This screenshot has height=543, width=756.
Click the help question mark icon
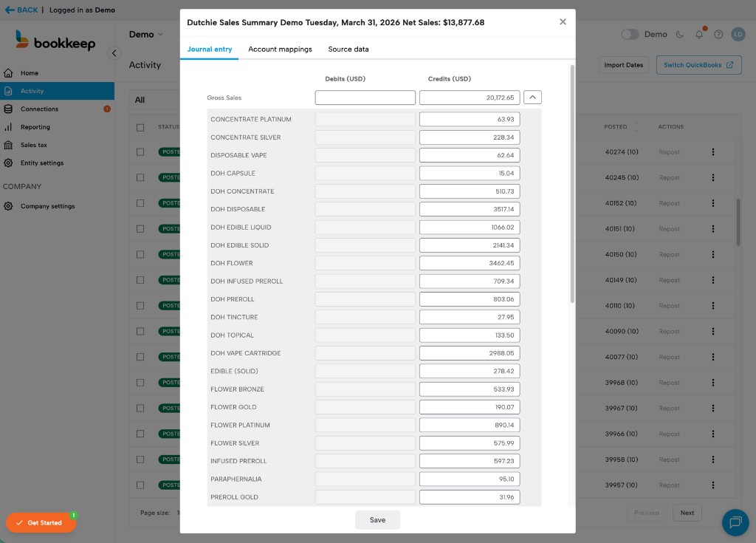point(718,35)
